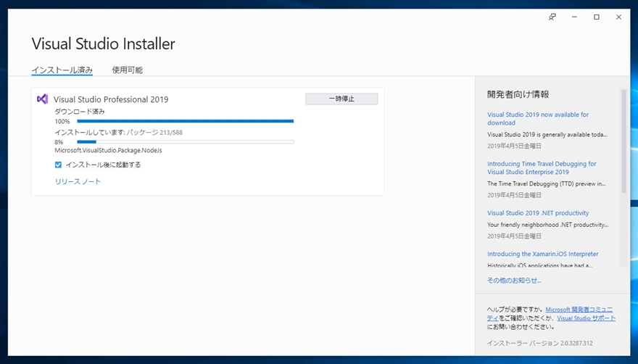Open 'Visual Studio 2019 .NET productivity' link
Screen dimensions: 638x364
[538, 213]
